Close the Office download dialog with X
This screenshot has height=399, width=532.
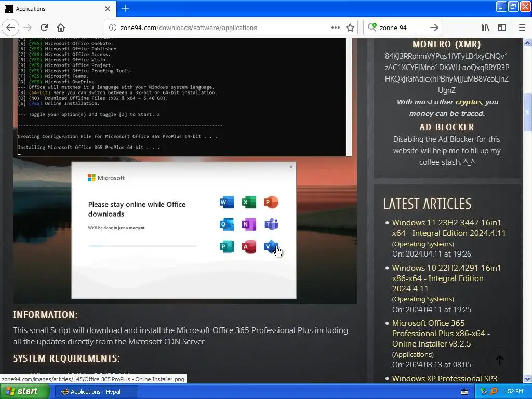point(291,167)
